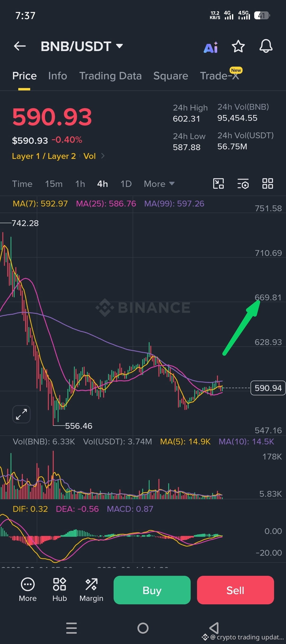Viewport: 286px width, 644px height.
Task: Tap the 742.28 chart high label
Action: 25,223
